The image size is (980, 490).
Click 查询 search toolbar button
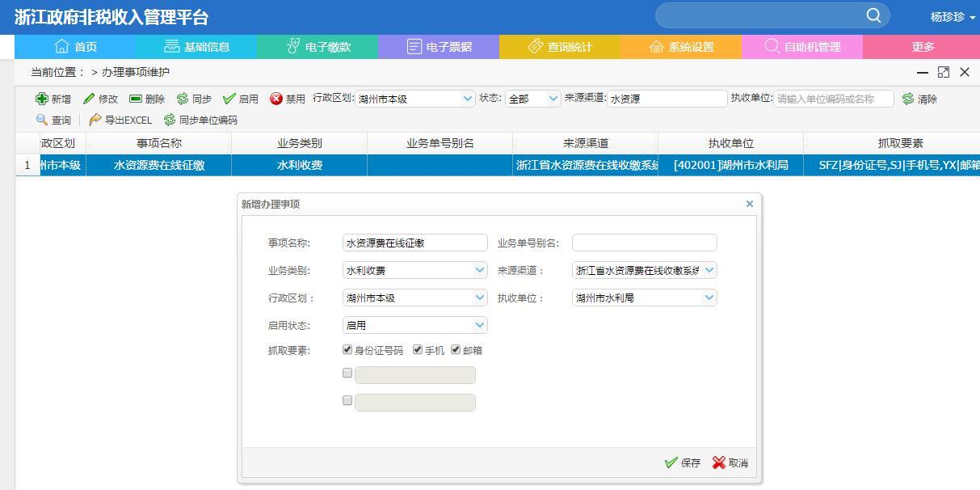click(x=53, y=120)
